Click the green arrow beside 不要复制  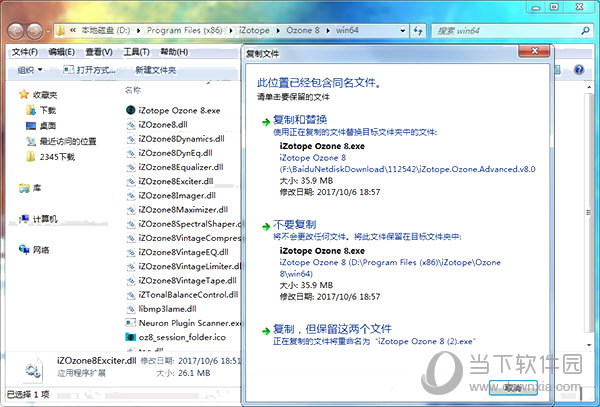pyautogui.click(x=266, y=227)
